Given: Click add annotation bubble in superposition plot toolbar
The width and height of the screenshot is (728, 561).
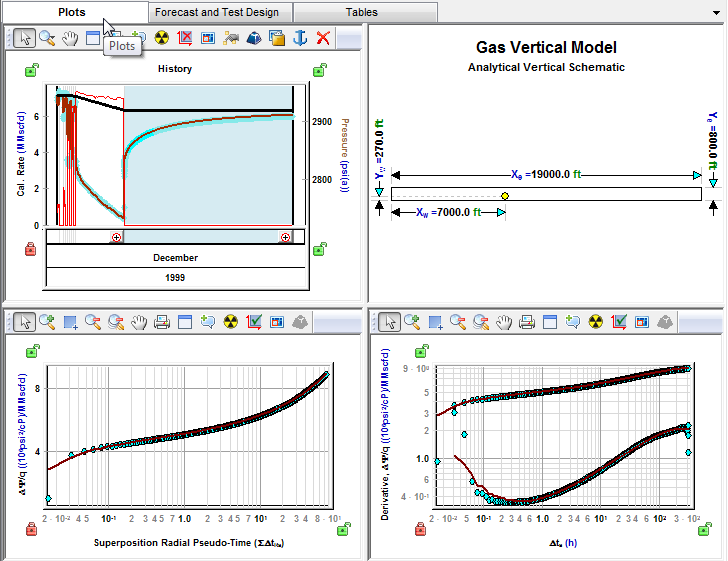Looking at the screenshot, I should coord(208,321).
